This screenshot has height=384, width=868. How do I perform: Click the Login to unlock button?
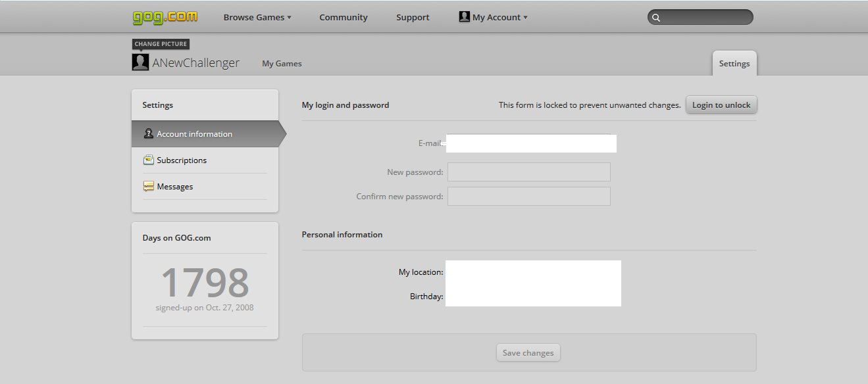pyautogui.click(x=721, y=105)
